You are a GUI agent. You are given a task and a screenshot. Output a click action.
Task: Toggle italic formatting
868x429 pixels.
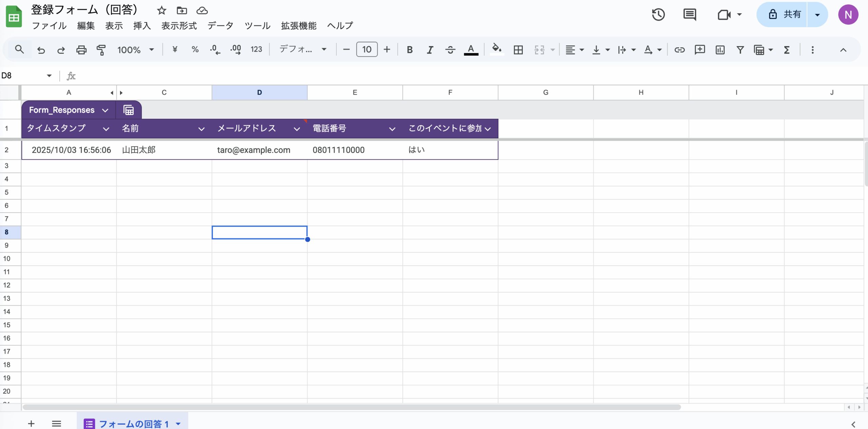pyautogui.click(x=430, y=50)
